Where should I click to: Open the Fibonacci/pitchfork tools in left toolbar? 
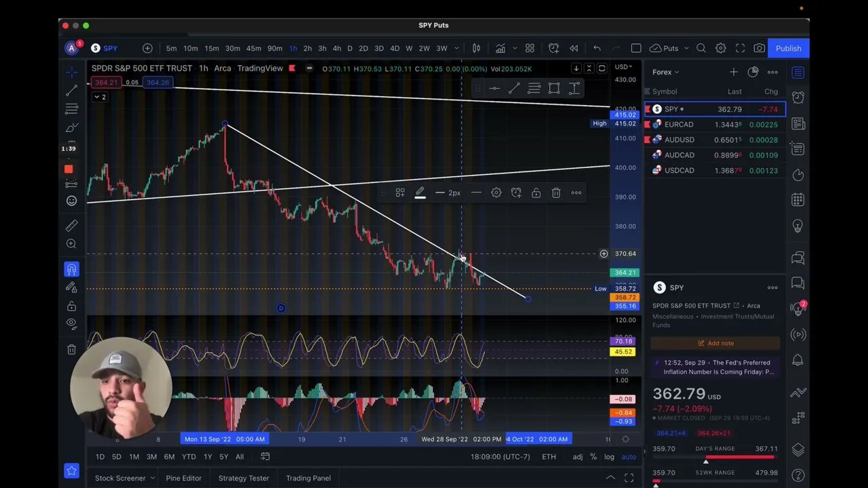(71, 109)
